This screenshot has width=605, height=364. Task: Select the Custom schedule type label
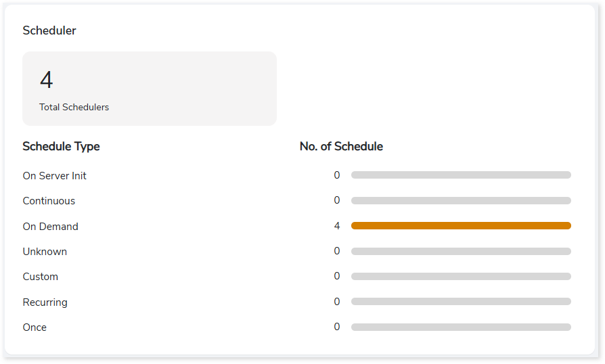click(41, 277)
